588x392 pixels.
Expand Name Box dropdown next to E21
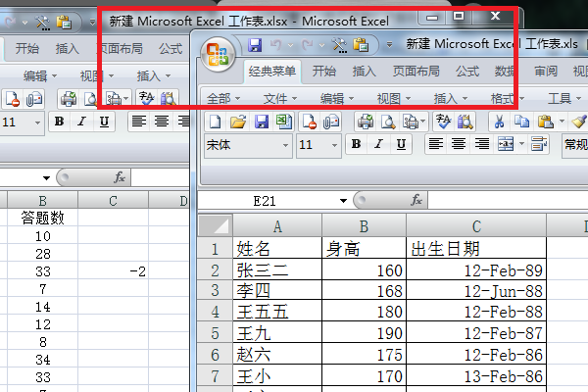point(343,201)
